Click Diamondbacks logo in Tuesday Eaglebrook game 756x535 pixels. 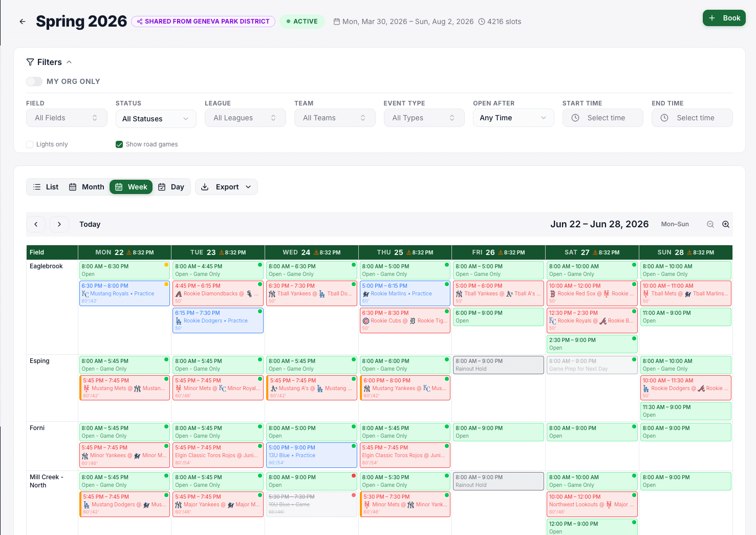[179, 294]
